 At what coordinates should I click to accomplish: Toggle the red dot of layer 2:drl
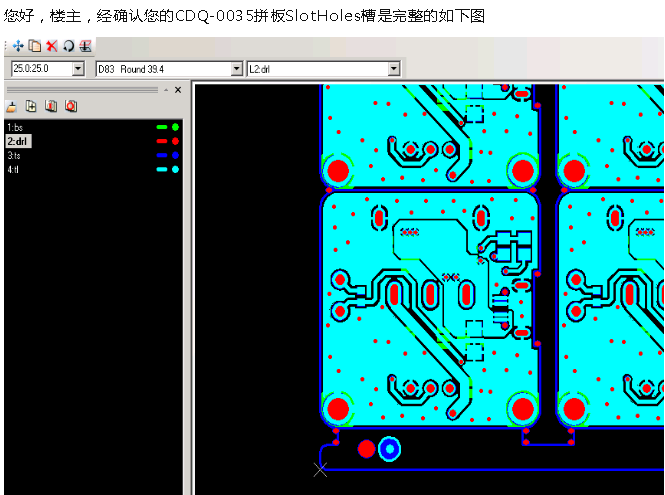tap(176, 142)
